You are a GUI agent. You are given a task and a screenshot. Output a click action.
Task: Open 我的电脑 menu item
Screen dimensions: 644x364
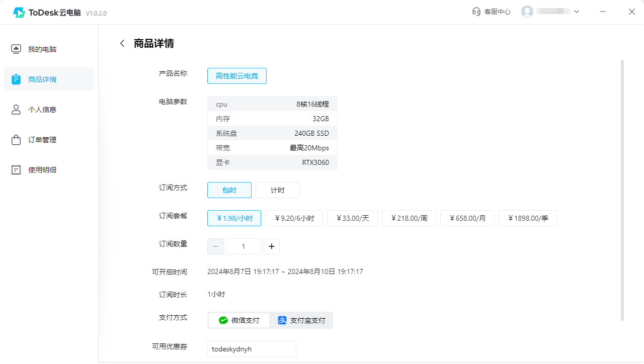click(49, 49)
